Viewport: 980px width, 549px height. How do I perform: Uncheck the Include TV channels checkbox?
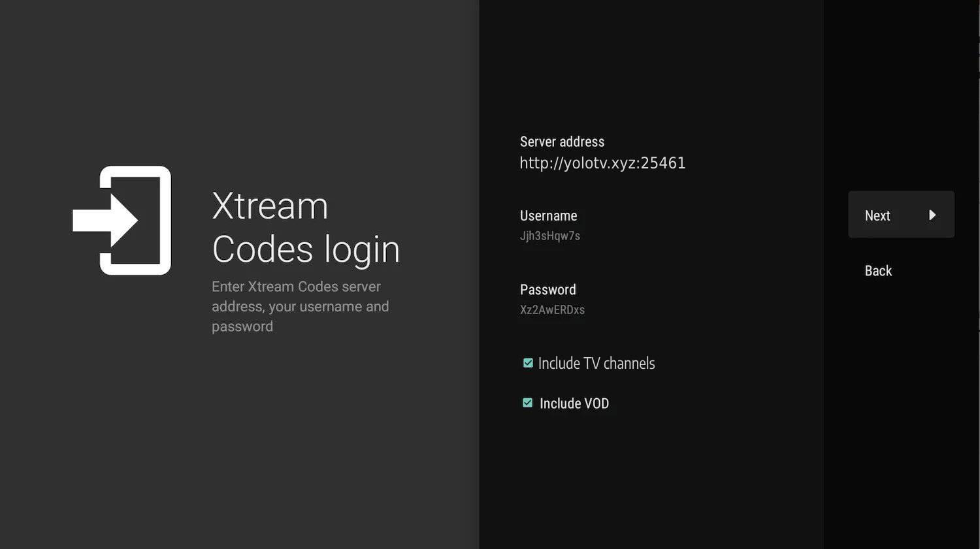[528, 363]
